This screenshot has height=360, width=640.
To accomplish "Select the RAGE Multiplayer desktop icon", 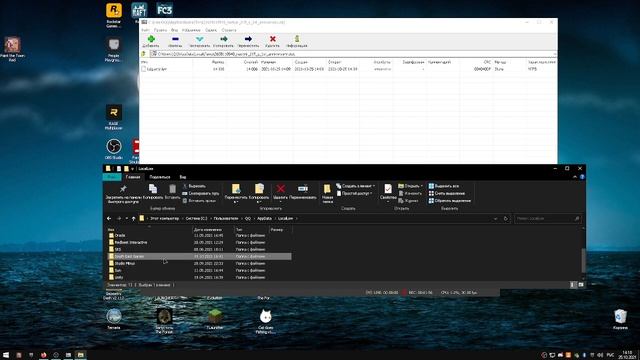I will 113,117.
